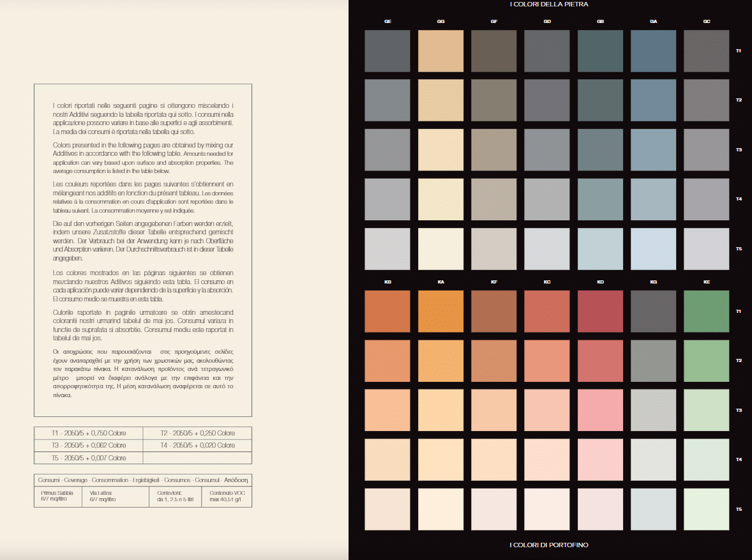
Task: Click the GE column header label
Action: coord(387,22)
